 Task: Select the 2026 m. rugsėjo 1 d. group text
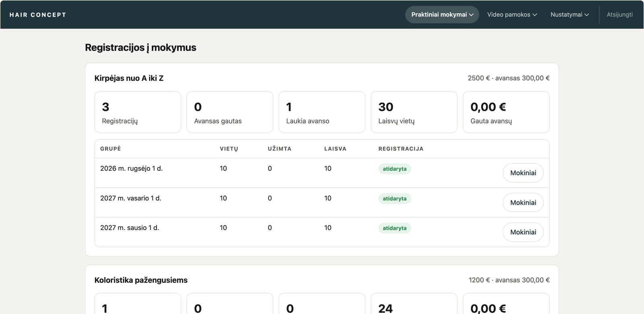coord(131,168)
